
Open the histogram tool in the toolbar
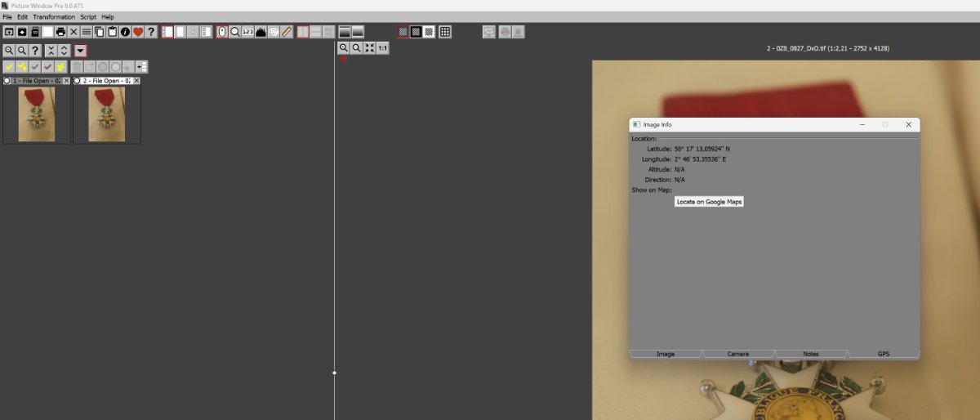(261, 32)
